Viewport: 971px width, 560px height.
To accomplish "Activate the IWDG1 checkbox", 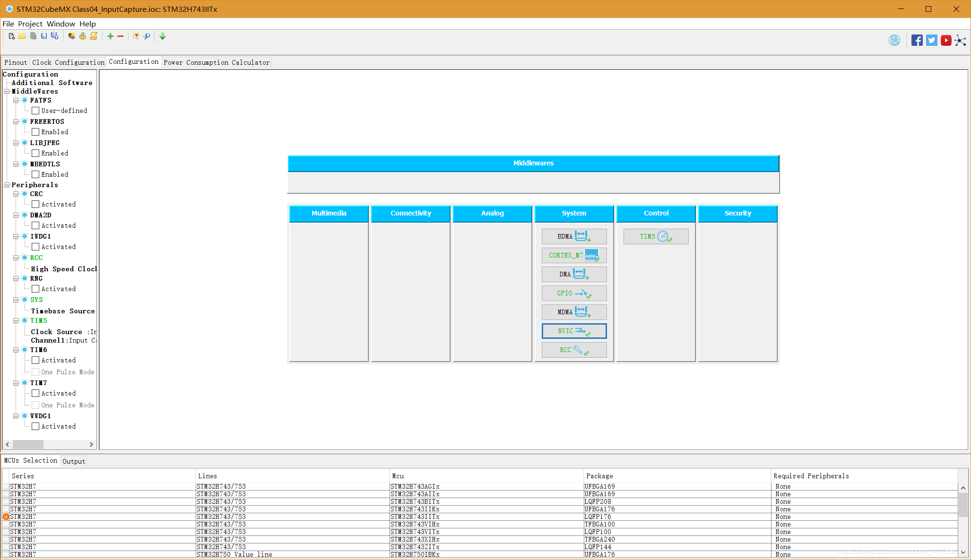I will tap(35, 247).
